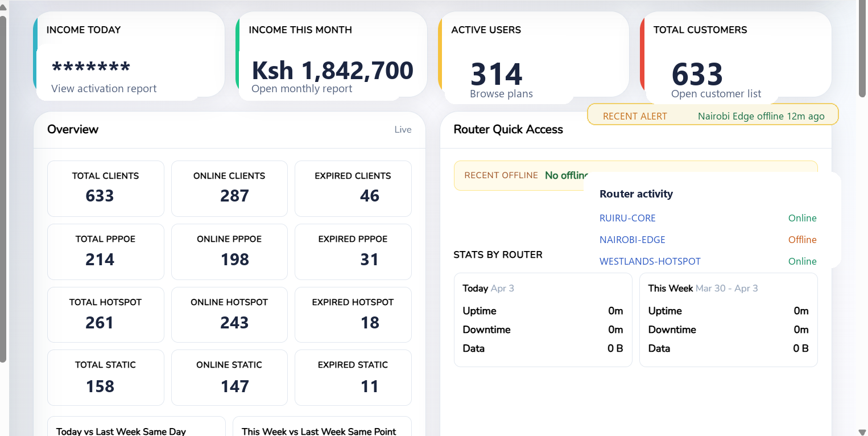Select the Expired Hotspot tile
This screenshot has width=868, height=436.
click(x=353, y=315)
